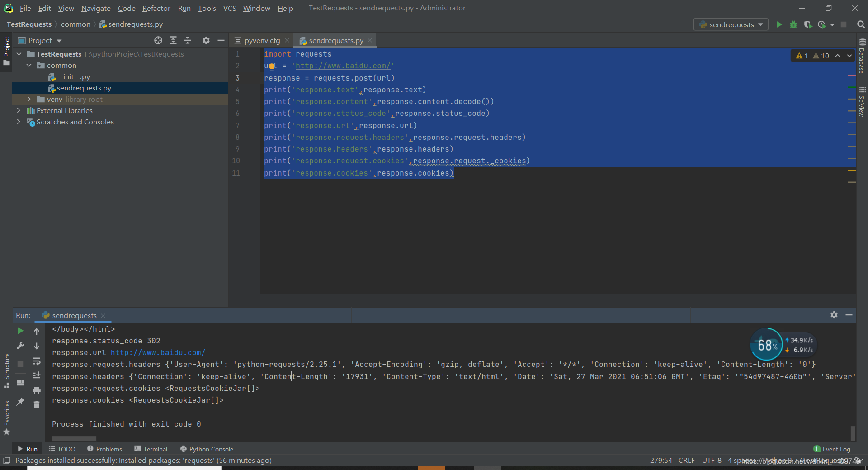
Task: Select opened file locate icon in Project panel
Action: tap(158, 40)
